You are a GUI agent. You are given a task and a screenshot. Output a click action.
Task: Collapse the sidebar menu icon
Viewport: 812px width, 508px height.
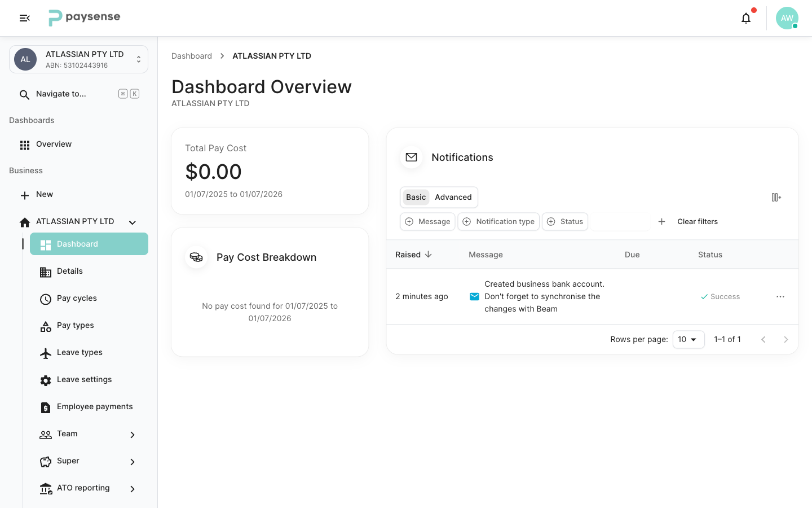pos(25,18)
